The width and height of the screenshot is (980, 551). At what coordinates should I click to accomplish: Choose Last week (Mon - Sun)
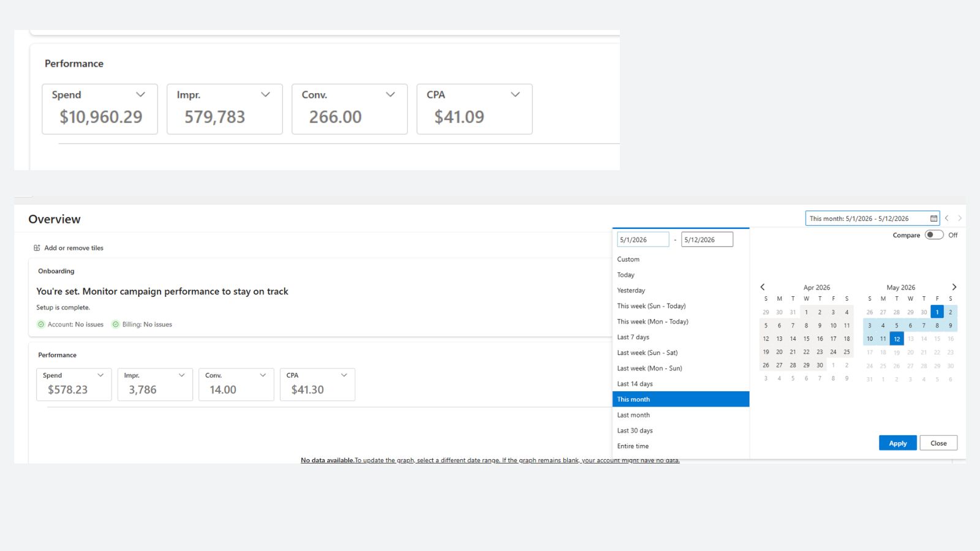coord(680,369)
